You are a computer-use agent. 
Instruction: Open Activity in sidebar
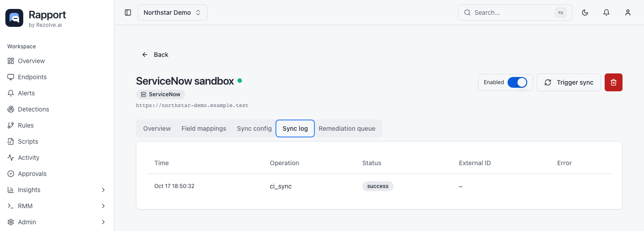click(x=57, y=158)
